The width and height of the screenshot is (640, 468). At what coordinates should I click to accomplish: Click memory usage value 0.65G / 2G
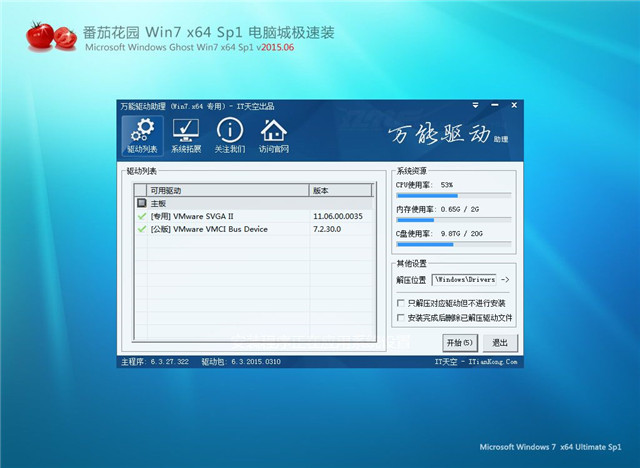460,209
